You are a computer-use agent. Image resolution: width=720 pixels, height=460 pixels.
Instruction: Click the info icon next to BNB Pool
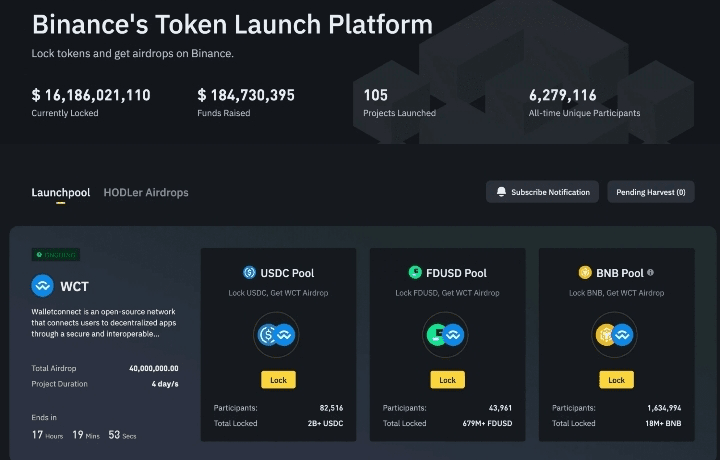point(650,272)
